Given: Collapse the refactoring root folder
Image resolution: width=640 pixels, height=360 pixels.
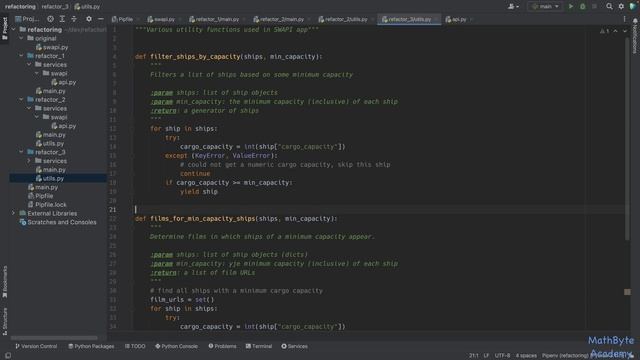Looking at the screenshot, I should click(x=13, y=29).
